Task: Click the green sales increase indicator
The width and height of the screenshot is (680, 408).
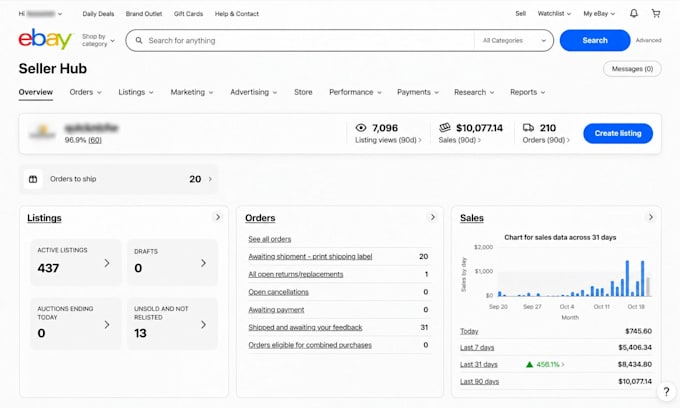Action: [545, 364]
